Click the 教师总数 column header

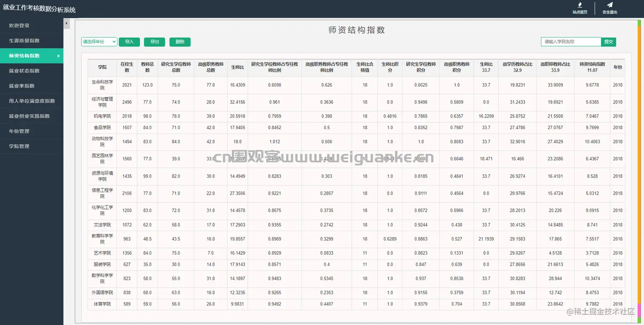pos(147,67)
